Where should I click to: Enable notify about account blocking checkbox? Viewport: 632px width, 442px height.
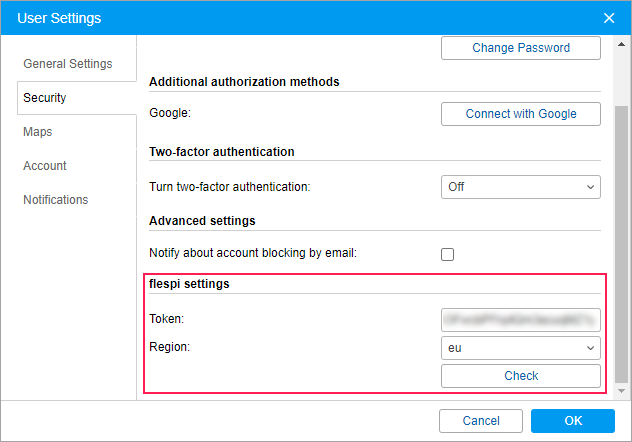tap(448, 254)
